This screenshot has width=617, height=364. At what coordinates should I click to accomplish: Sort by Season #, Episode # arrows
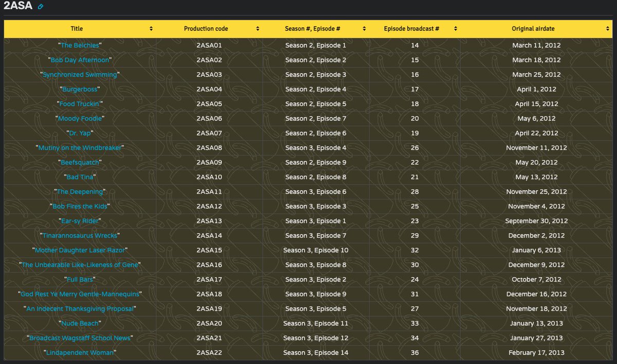pyautogui.click(x=364, y=29)
